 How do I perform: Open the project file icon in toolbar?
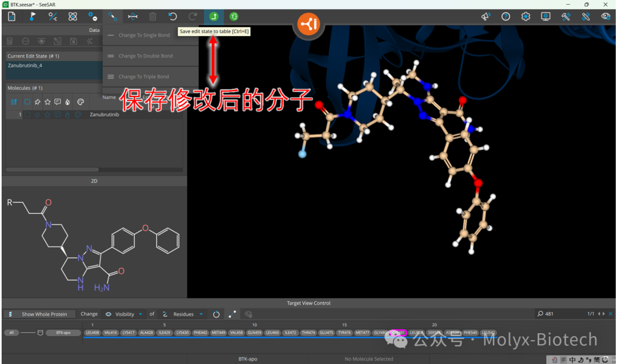[x=12, y=17]
